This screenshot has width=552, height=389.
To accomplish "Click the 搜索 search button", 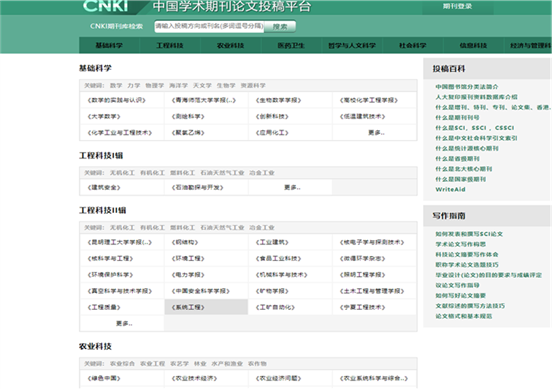I will pyautogui.click(x=280, y=26).
